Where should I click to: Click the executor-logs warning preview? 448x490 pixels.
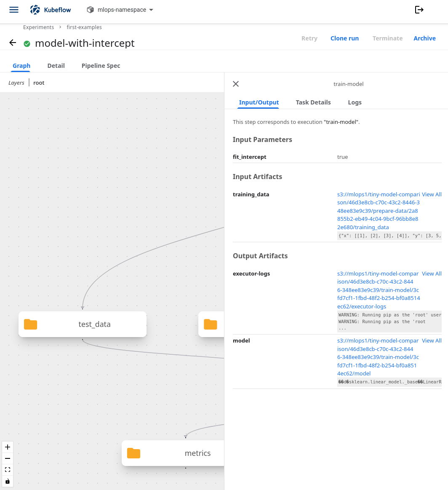(x=389, y=321)
